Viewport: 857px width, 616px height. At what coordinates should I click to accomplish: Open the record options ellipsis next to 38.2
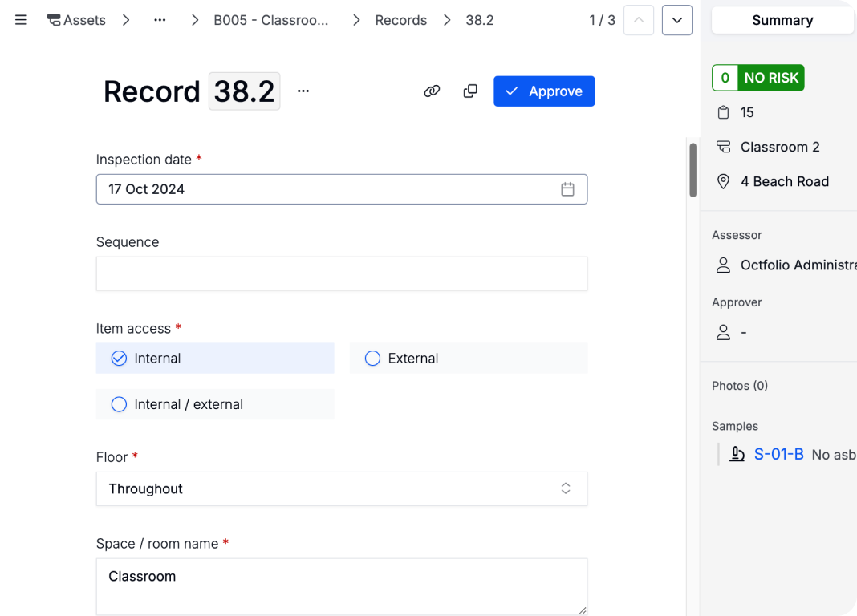click(x=303, y=91)
